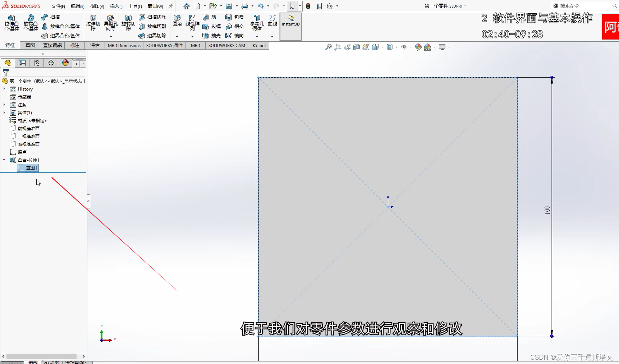This screenshot has width=619, height=364.
Task: Open dropdown under 圆角 fillet
Action: pyautogui.click(x=177, y=37)
